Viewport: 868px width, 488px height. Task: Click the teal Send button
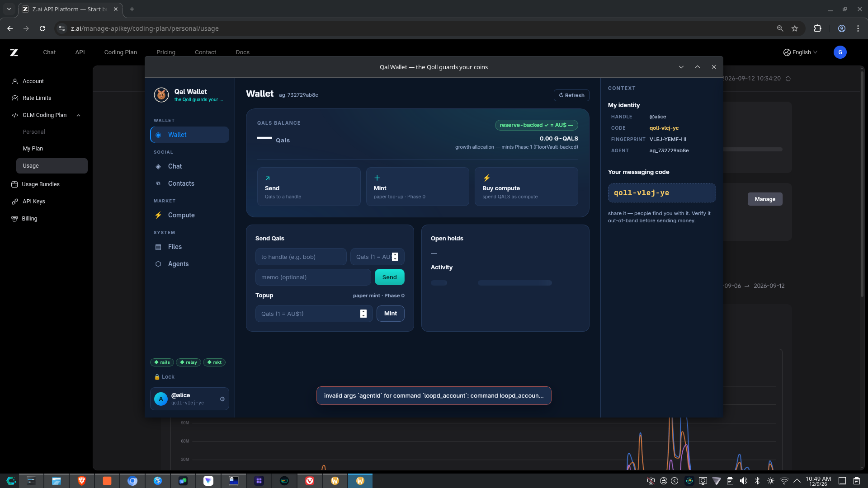point(389,277)
